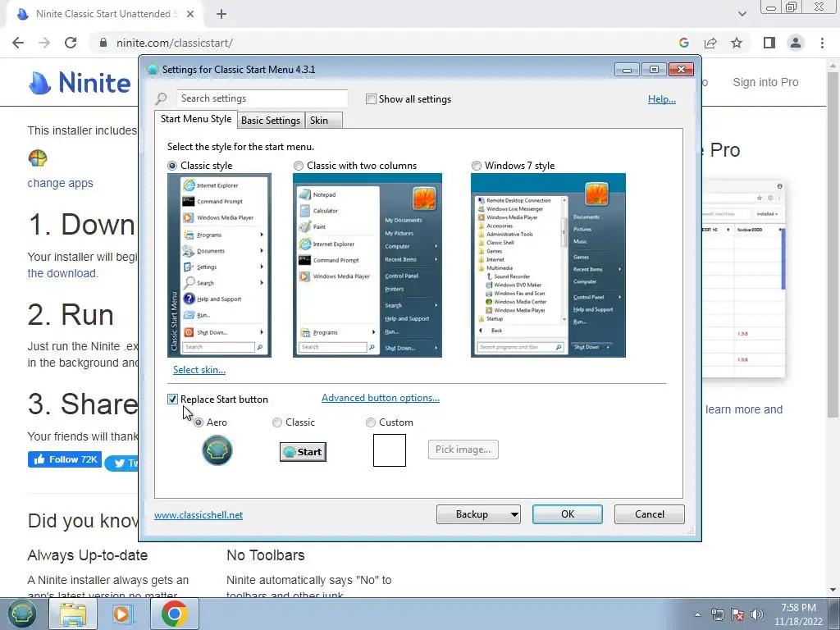The width and height of the screenshot is (840, 630).
Task: Click the padlock site info icon
Action: pyautogui.click(x=103, y=43)
